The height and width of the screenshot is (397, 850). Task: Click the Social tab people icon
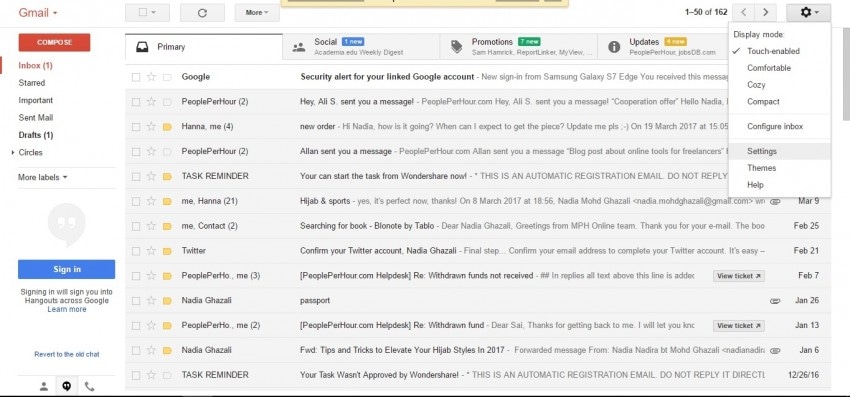click(x=299, y=47)
